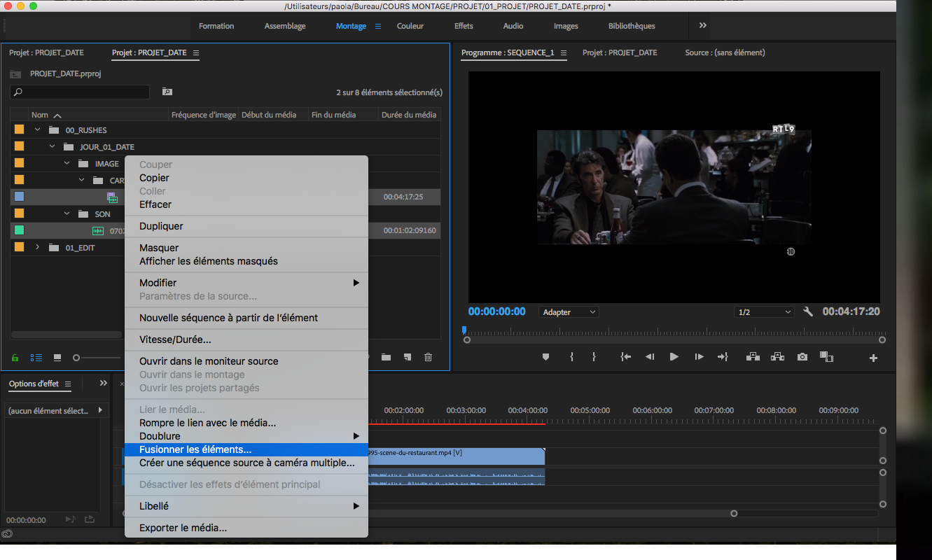This screenshot has height=560, width=932.
Task: Choose Exporter le média… in context menu
Action: (246, 528)
